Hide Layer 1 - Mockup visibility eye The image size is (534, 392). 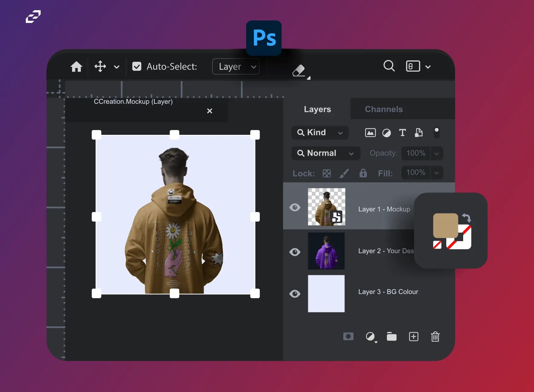click(x=295, y=207)
